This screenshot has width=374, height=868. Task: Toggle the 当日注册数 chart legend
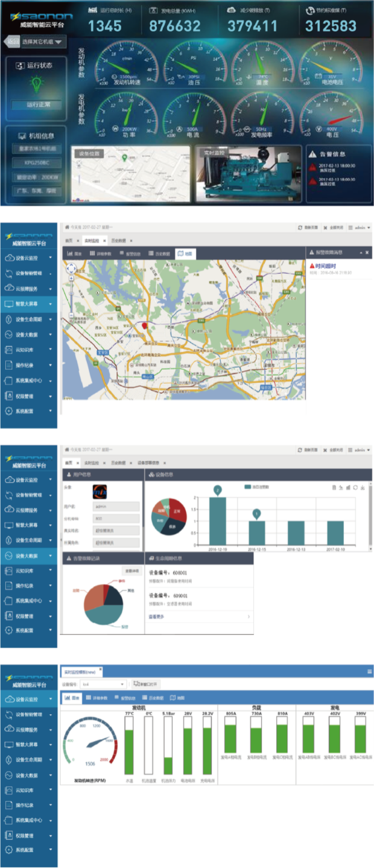(260, 486)
